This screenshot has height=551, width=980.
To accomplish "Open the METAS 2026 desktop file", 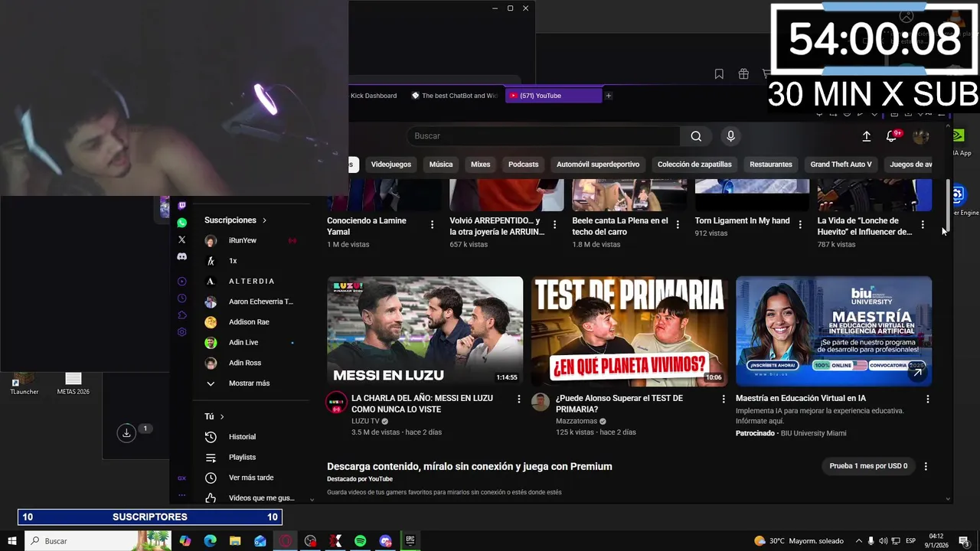I will (73, 383).
